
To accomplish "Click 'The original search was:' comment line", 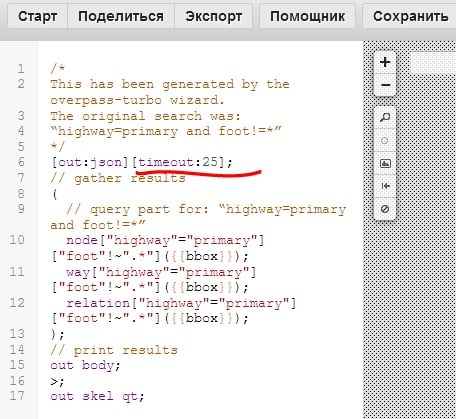I will pyautogui.click(x=145, y=116).
